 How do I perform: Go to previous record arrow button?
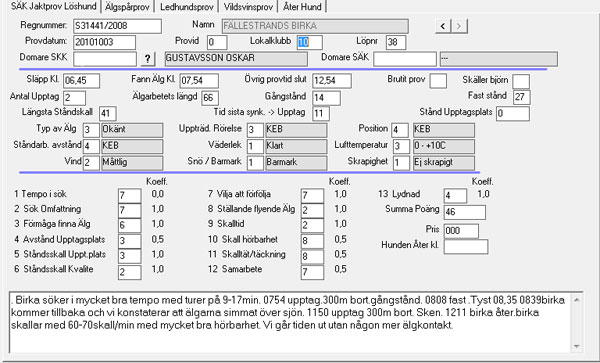[443, 26]
